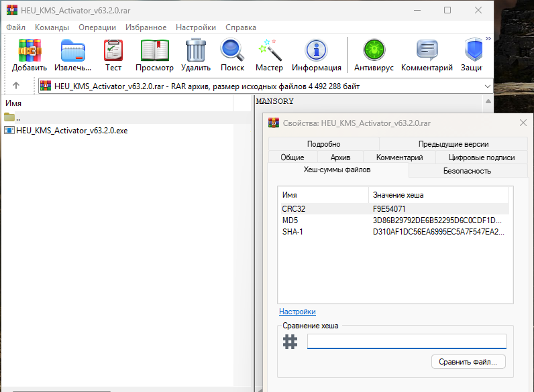The height and width of the screenshot is (392, 534).
Task: Select the CRC32 hash row
Action: click(x=394, y=208)
